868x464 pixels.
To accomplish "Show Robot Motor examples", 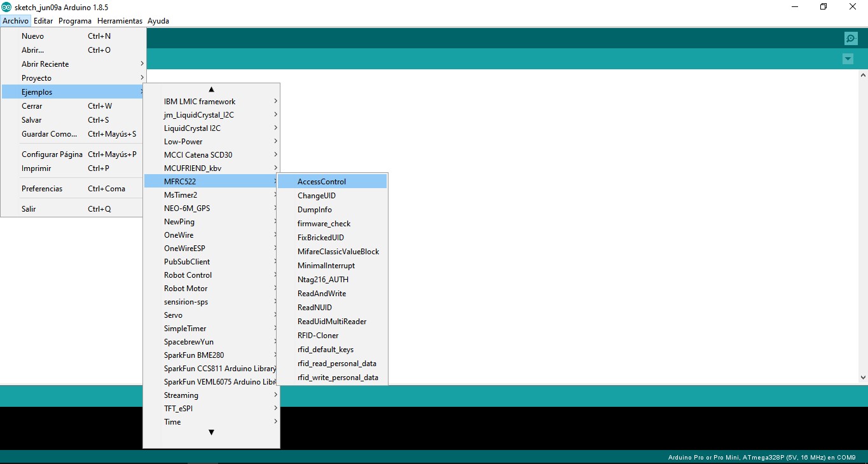I will (211, 289).
